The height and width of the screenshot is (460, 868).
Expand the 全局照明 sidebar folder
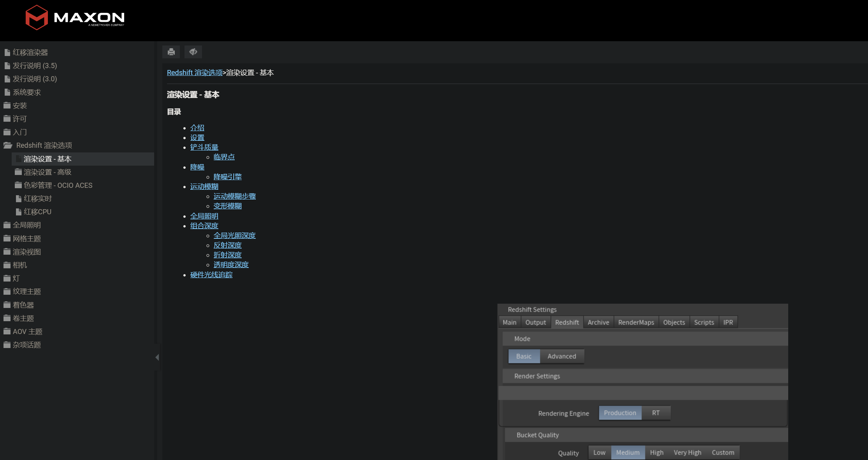click(27, 225)
